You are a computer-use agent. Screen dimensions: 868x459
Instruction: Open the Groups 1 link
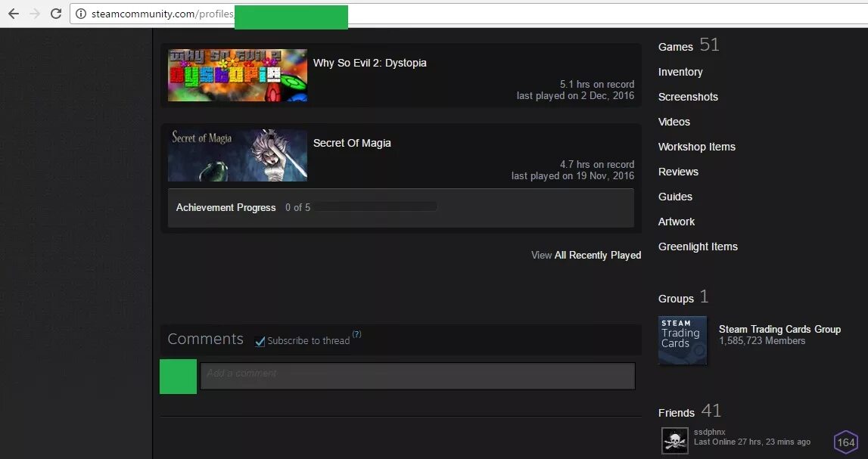[683, 297]
